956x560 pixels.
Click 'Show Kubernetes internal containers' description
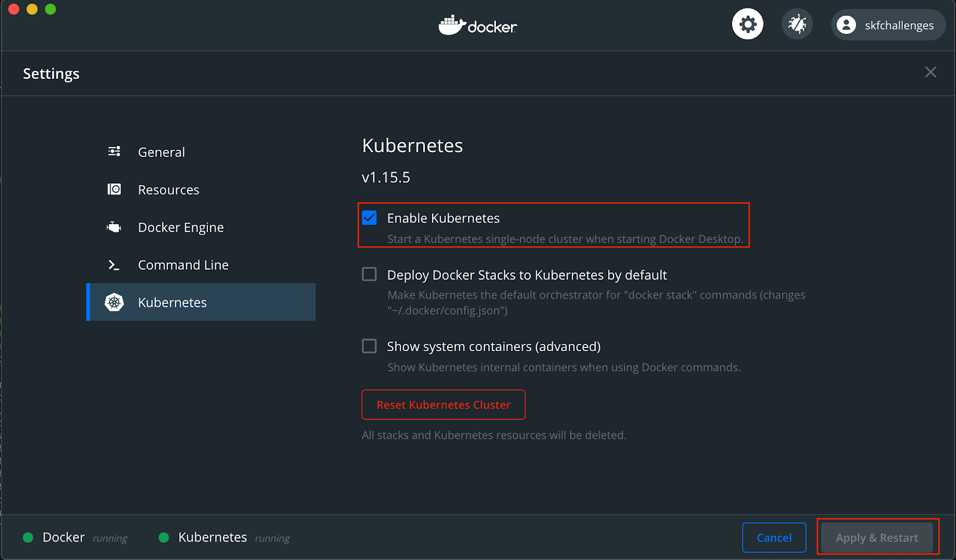564,367
